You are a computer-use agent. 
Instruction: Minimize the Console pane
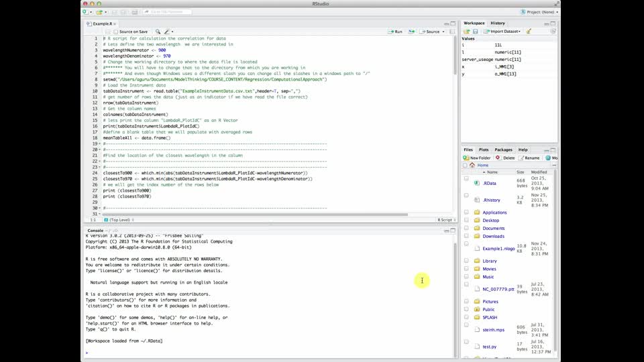tap(447, 231)
